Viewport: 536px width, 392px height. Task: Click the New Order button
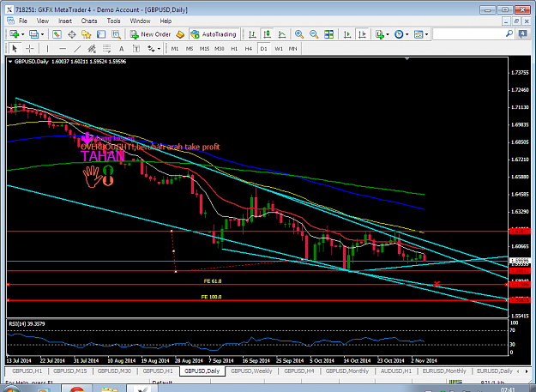click(150, 34)
